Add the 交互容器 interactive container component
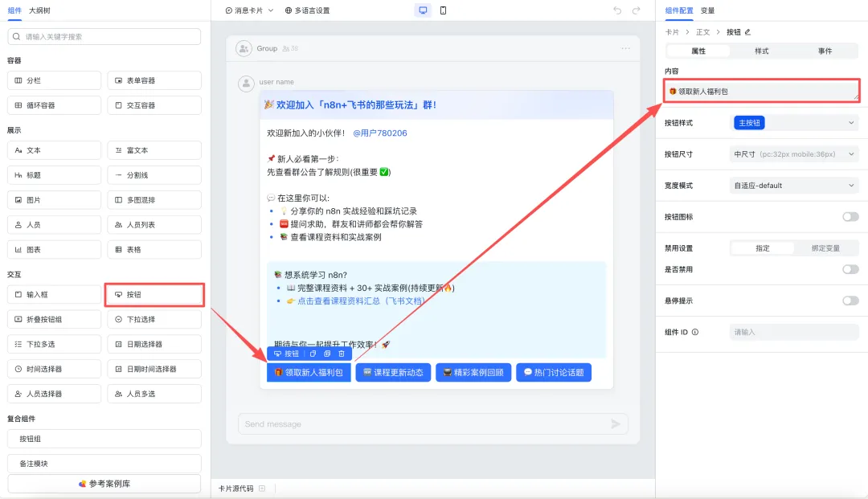 [154, 105]
